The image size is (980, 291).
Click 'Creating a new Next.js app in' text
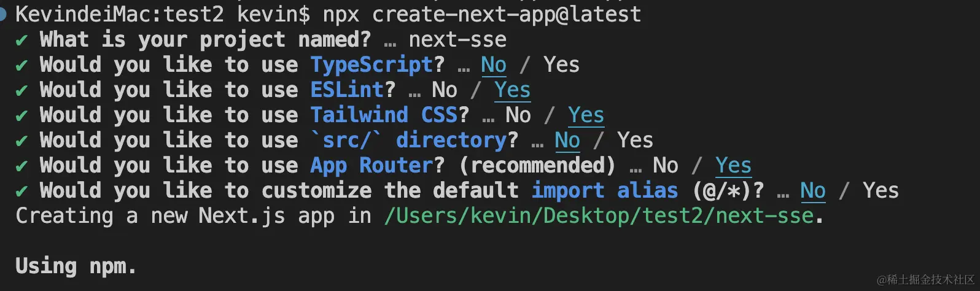(x=193, y=215)
